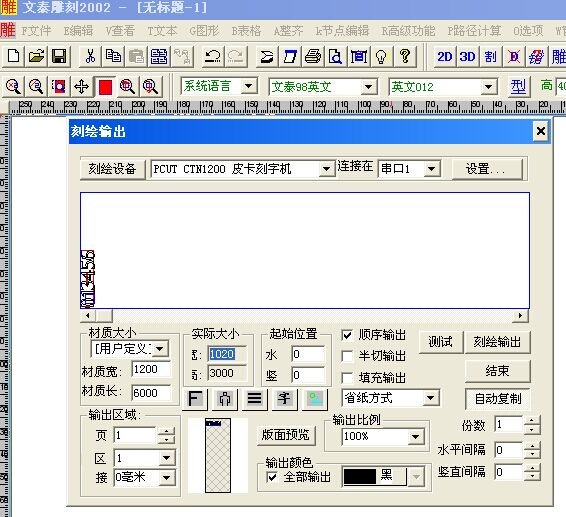Cut selection using the scissors icon
Viewport: 566px width, 517px height.
[90, 56]
